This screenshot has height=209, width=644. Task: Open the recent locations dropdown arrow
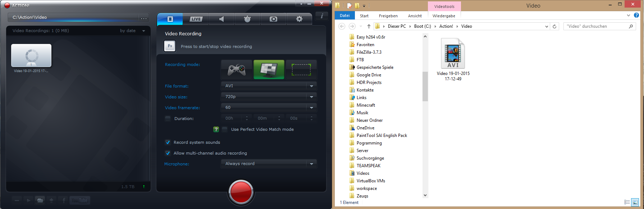point(361,26)
